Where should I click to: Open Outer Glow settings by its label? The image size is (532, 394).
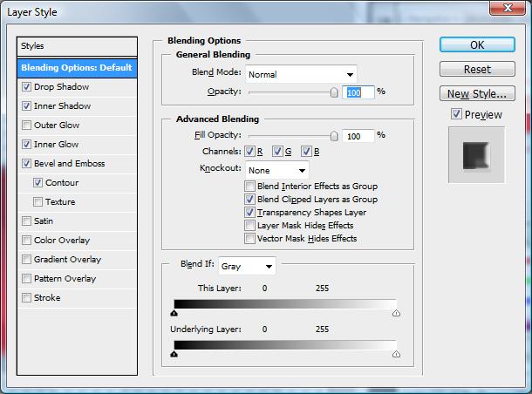(57, 126)
